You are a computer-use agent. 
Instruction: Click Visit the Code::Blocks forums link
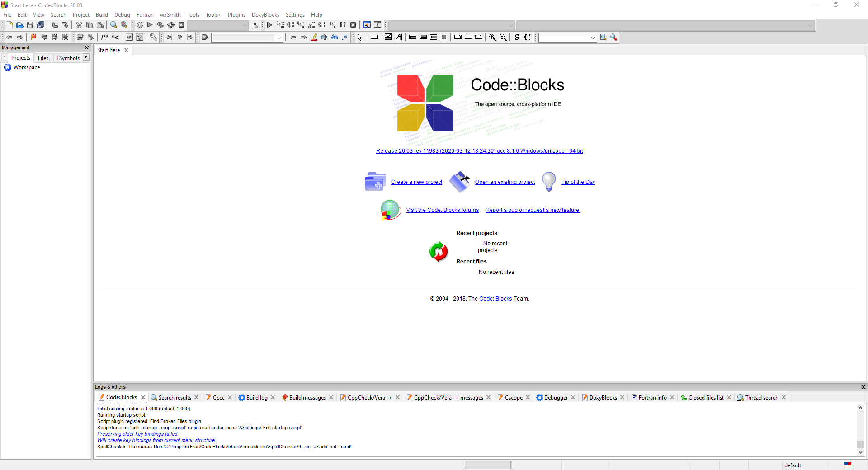pos(442,210)
